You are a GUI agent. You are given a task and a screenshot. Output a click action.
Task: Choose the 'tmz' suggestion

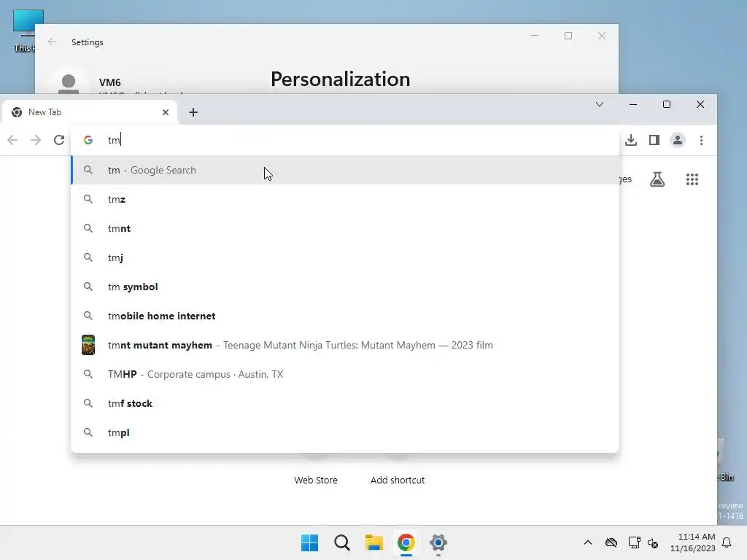point(345,199)
